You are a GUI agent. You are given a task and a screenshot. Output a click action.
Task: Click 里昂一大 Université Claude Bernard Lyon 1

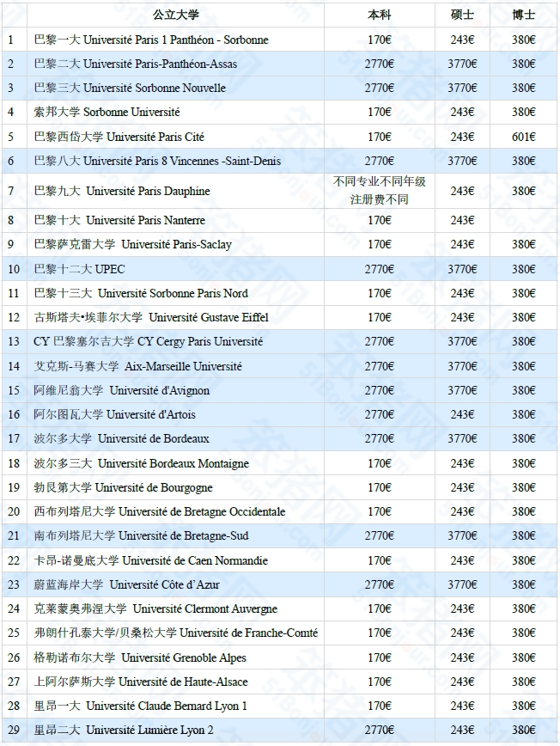[140, 706]
